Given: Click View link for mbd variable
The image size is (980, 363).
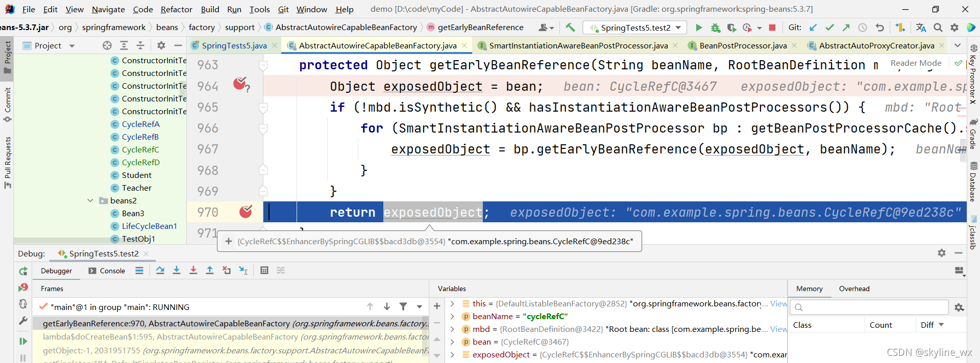Looking at the screenshot, I should point(778,329).
